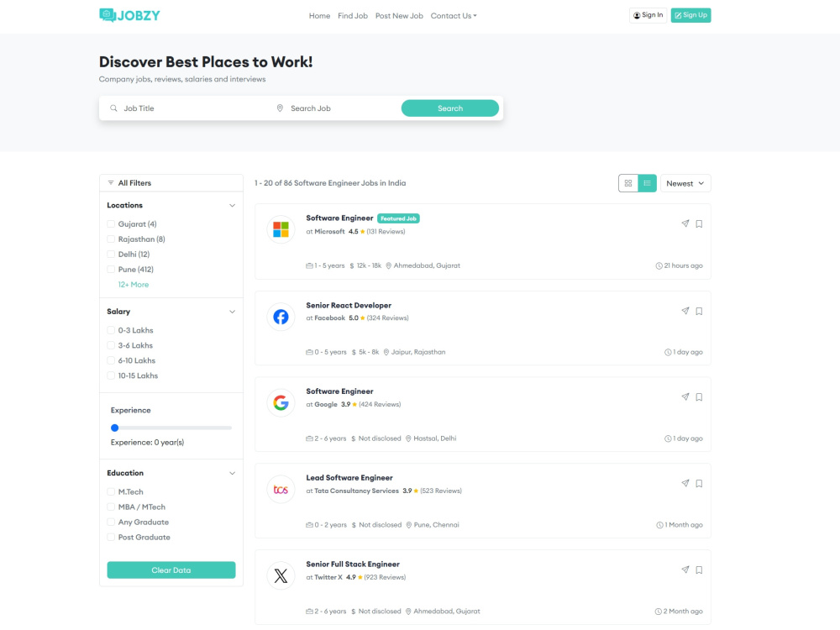Image resolution: width=840 pixels, height=630 pixels.
Task: Click the All Filters funnel icon
Action: coord(111,182)
